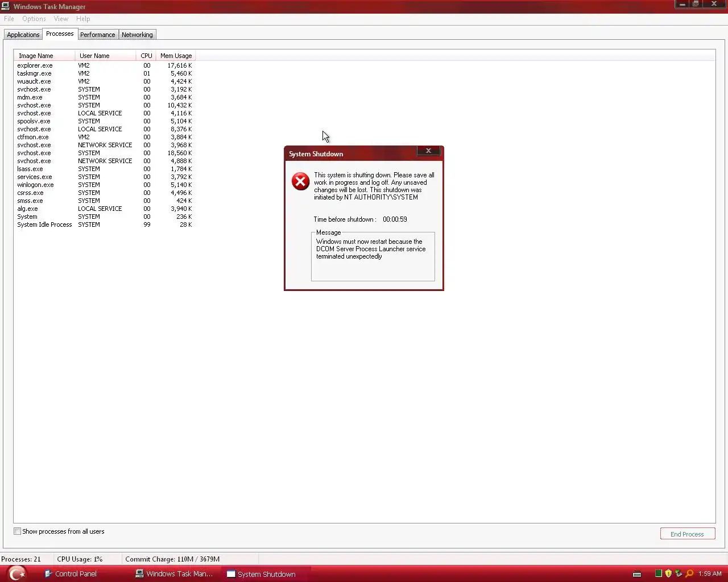
Task: Select the winlogon.exe process
Action: click(105, 185)
